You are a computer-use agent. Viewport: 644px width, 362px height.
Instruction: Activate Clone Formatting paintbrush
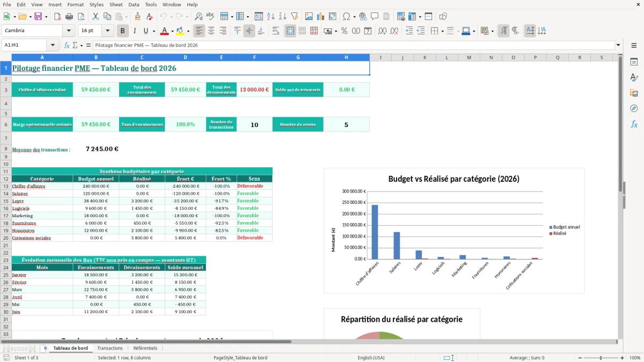click(x=137, y=17)
